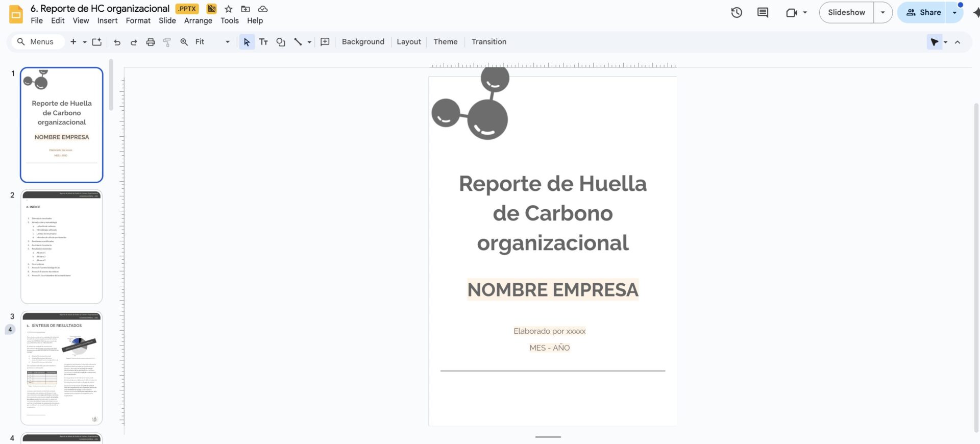Click the Paint format roller icon

[167, 42]
